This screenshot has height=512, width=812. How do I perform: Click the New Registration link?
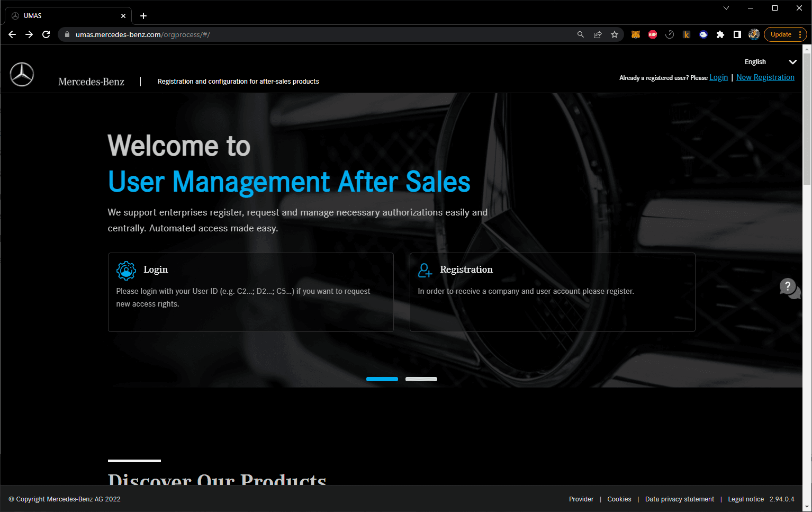tap(765, 77)
